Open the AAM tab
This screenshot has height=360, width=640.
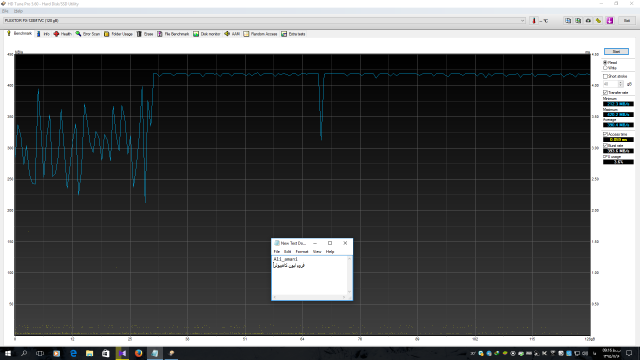[x=232, y=34]
